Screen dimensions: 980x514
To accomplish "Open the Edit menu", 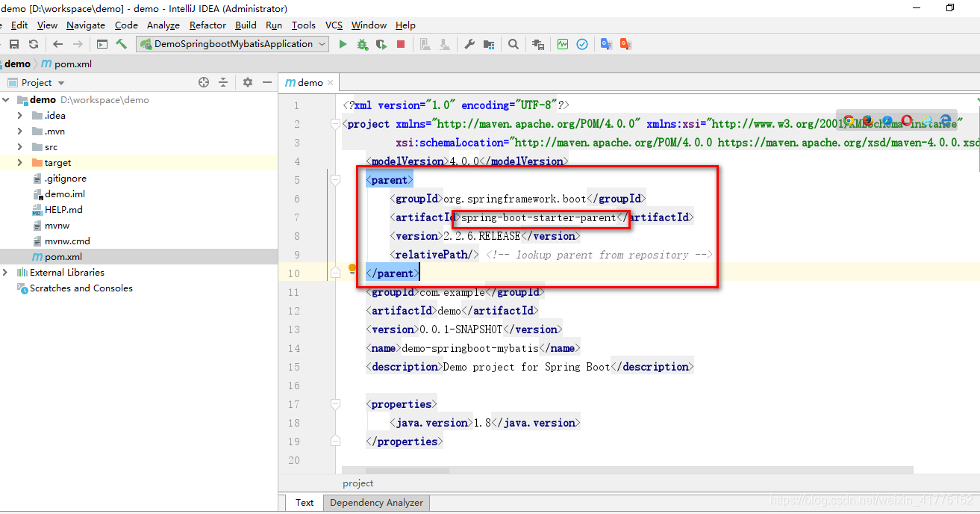I will coord(19,25).
